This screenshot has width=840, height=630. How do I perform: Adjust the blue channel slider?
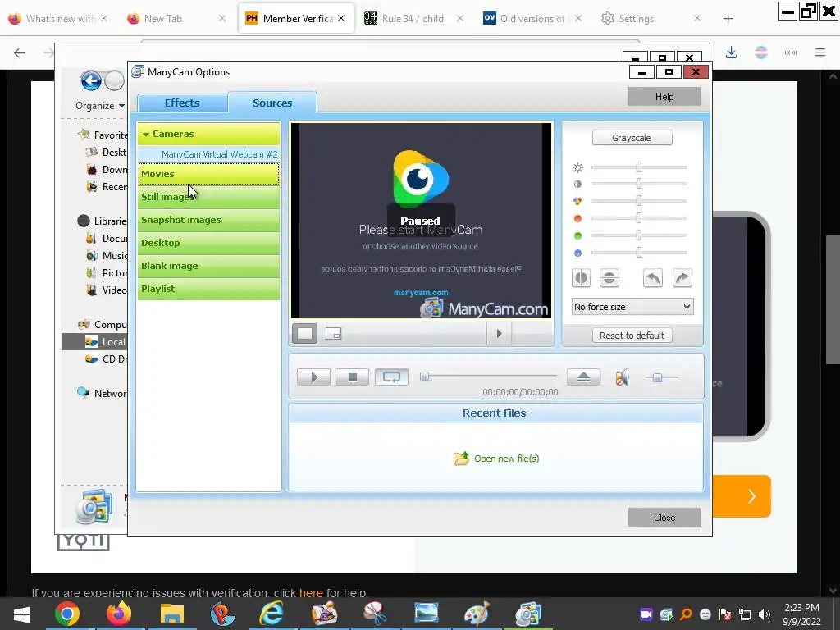638,253
